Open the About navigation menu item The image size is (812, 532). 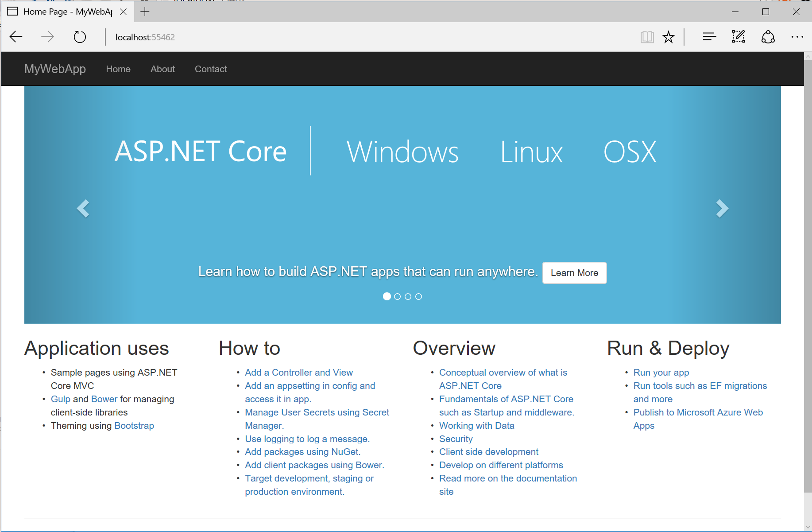[162, 69]
